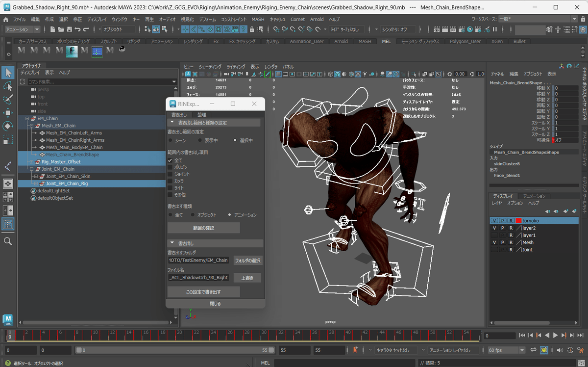The image size is (588, 367).
Task: Select the シーン radio button for export range
Action: (x=170, y=140)
